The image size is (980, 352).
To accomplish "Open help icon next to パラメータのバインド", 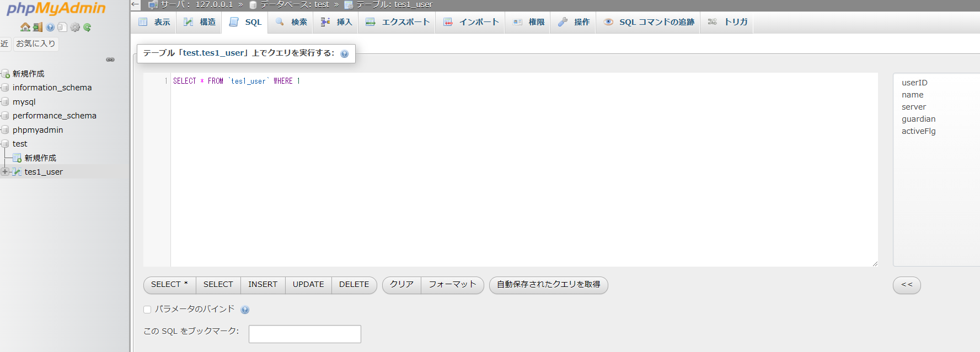I will [245, 310].
